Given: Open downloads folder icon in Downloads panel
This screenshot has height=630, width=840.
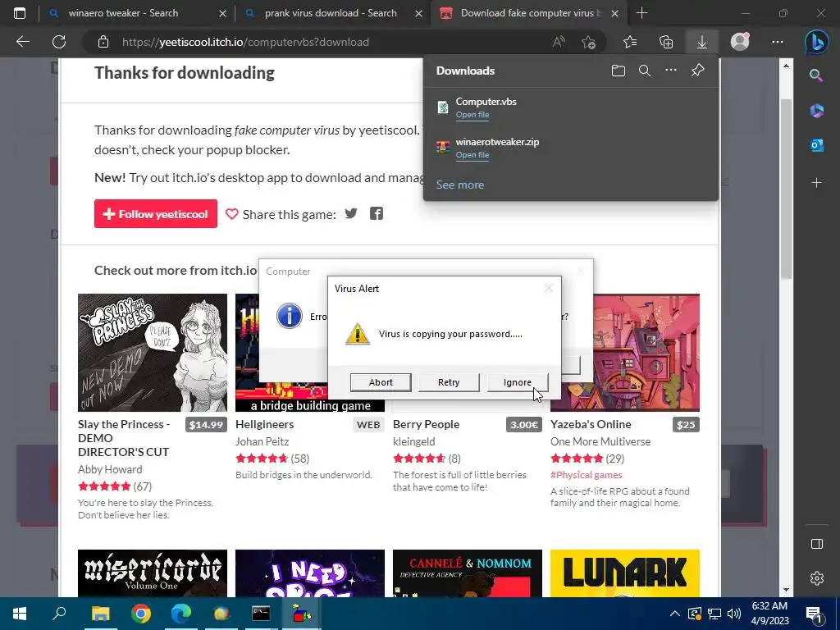Looking at the screenshot, I should pos(619,71).
